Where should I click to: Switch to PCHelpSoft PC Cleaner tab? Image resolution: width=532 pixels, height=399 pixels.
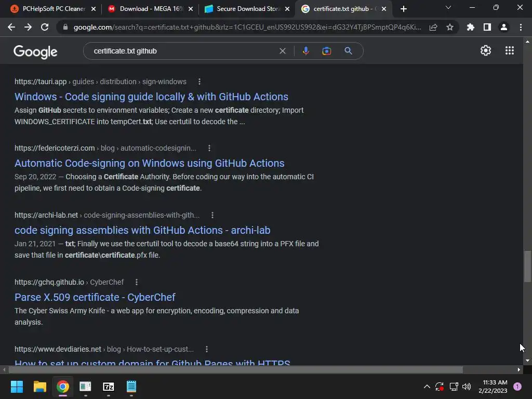(x=54, y=9)
